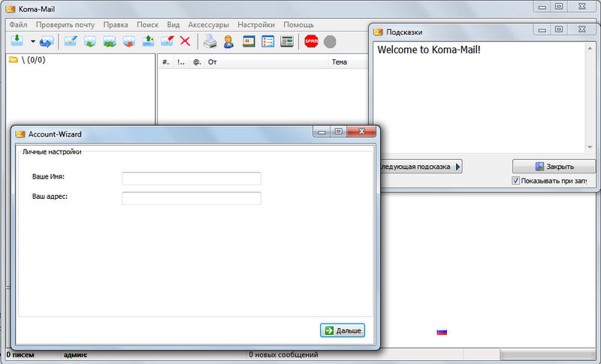The width and height of the screenshot is (601, 364).
Task: Close the Подсказки window with X
Action: (581, 29)
